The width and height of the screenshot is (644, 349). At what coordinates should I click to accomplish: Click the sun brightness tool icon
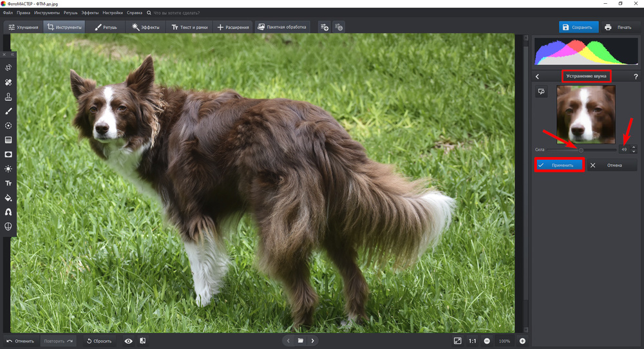(x=8, y=169)
